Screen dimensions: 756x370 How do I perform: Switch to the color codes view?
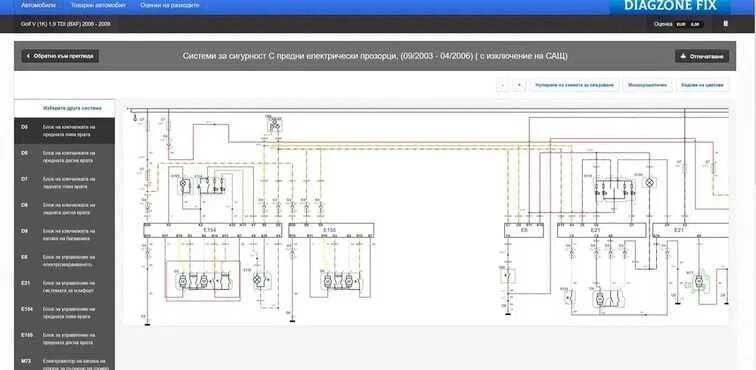pos(702,85)
